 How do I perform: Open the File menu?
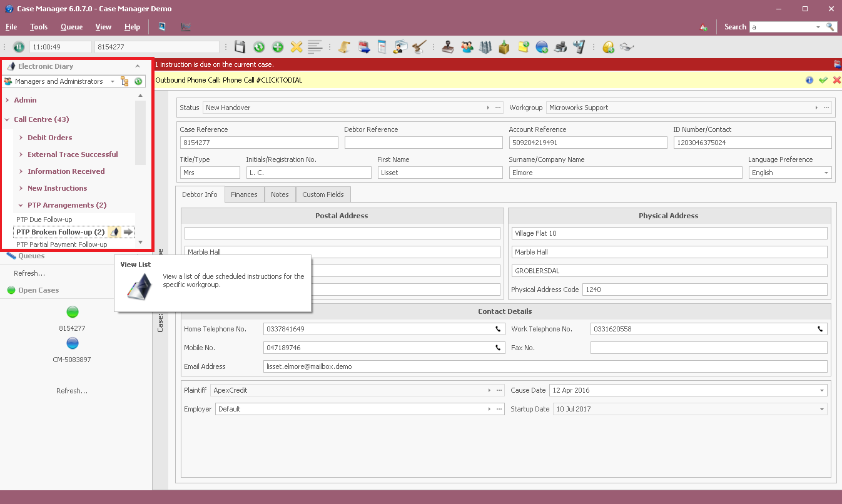pyautogui.click(x=11, y=27)
